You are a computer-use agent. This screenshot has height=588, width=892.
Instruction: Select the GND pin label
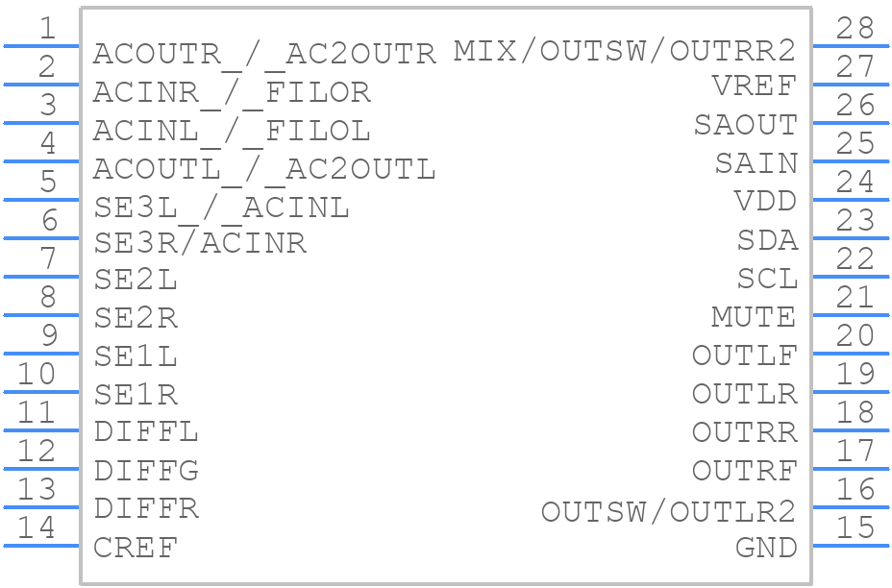766,549
